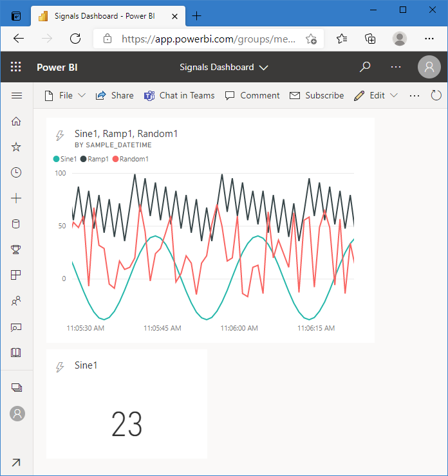The height and width of the screenshot is (476, 448).
Task: Click the Share button
Action: pyautogui.click(x=115, y=96)
